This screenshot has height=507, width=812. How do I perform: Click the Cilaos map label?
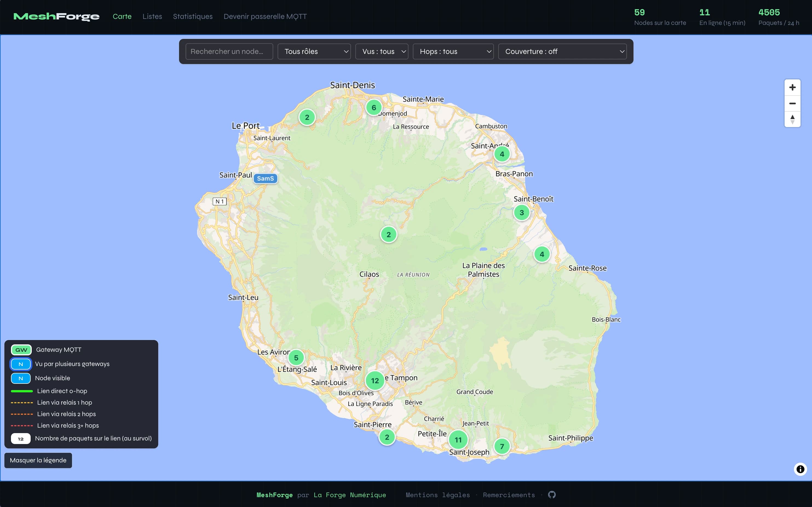point(369,274)
